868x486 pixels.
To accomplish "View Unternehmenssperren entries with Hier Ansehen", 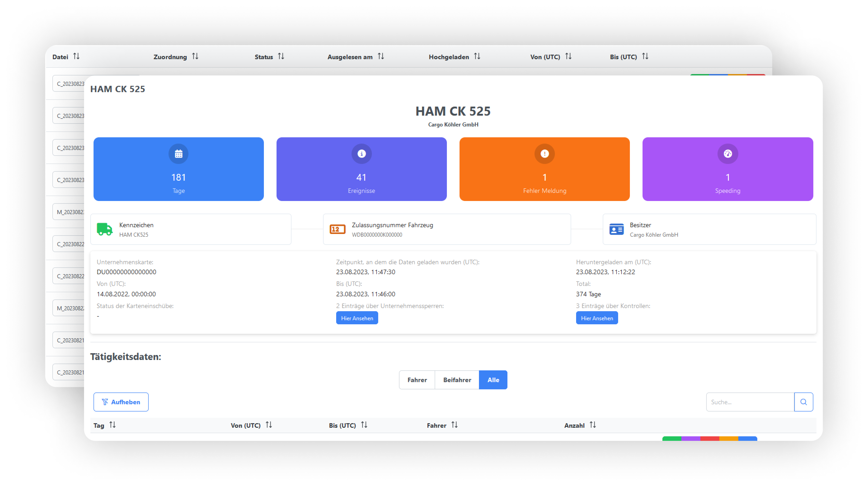I will pyautogui.click(x=357, y=318).
